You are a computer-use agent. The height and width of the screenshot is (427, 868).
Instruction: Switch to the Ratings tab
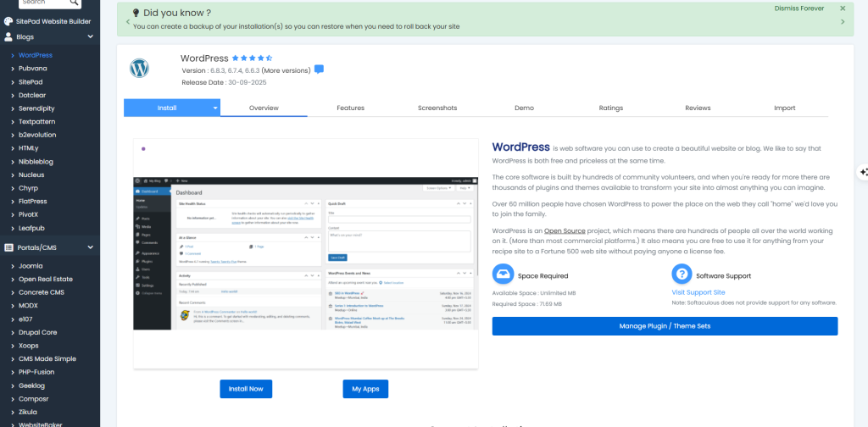[x=610, y=108]
